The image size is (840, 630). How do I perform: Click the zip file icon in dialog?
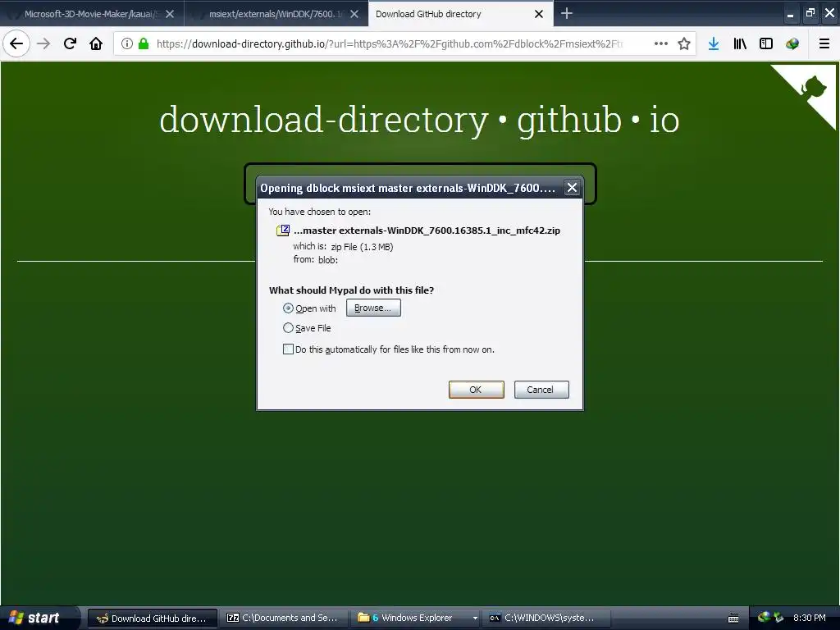(283, 231)
